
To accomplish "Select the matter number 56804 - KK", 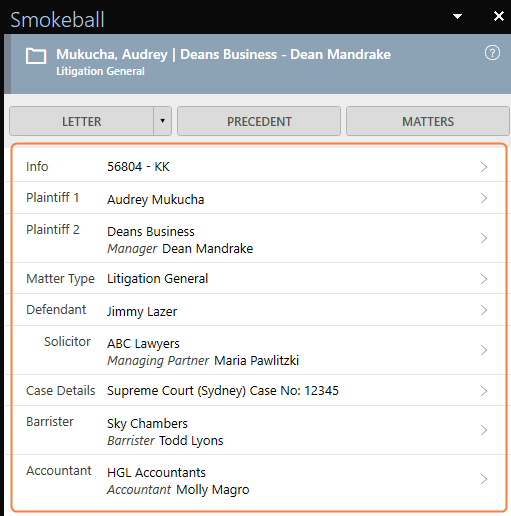I will pos(138,167).
